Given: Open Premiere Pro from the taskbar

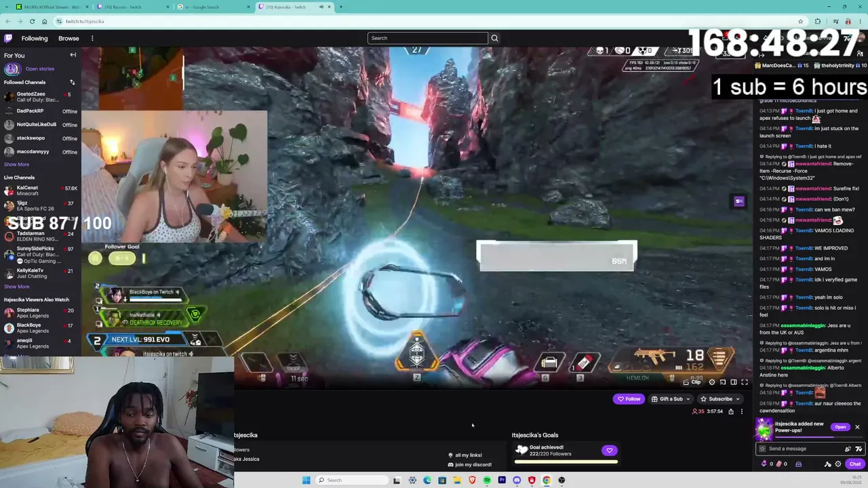Looking at the screenshot, I should pos(502,481).
